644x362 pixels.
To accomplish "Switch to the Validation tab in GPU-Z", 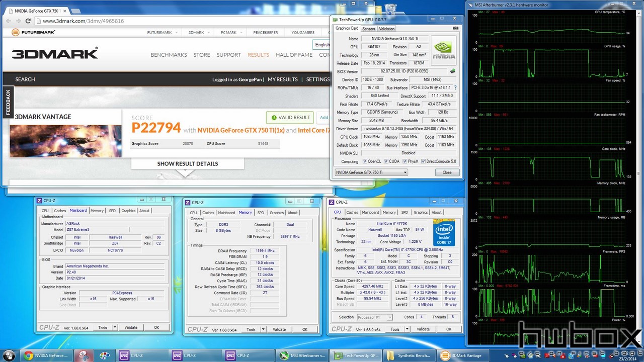I will [386, 29].
